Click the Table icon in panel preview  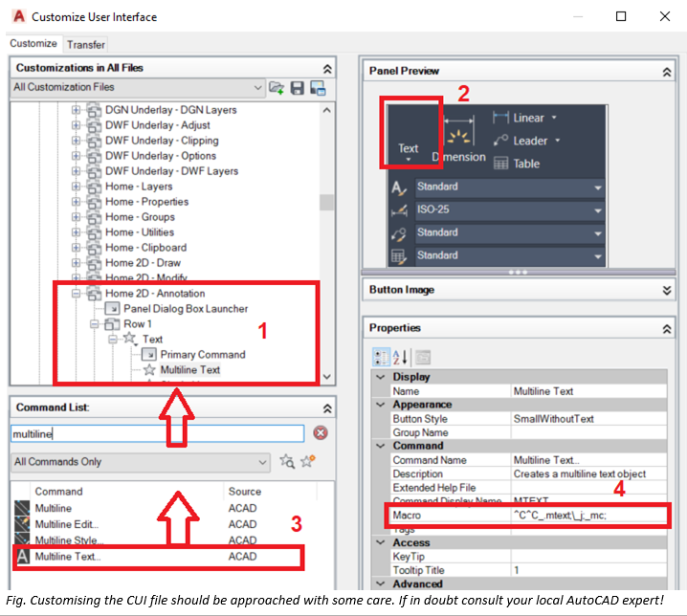pyautogui.click(x=500, y=164)
